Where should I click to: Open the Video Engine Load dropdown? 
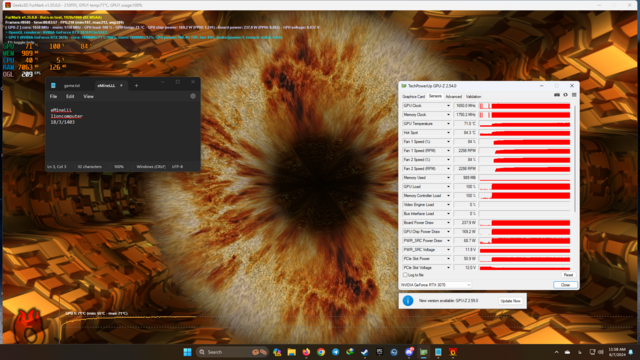tap(448, 204)
